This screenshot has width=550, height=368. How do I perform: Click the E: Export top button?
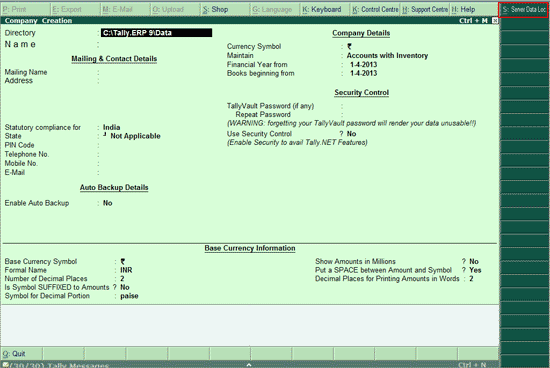pos(75,9)
